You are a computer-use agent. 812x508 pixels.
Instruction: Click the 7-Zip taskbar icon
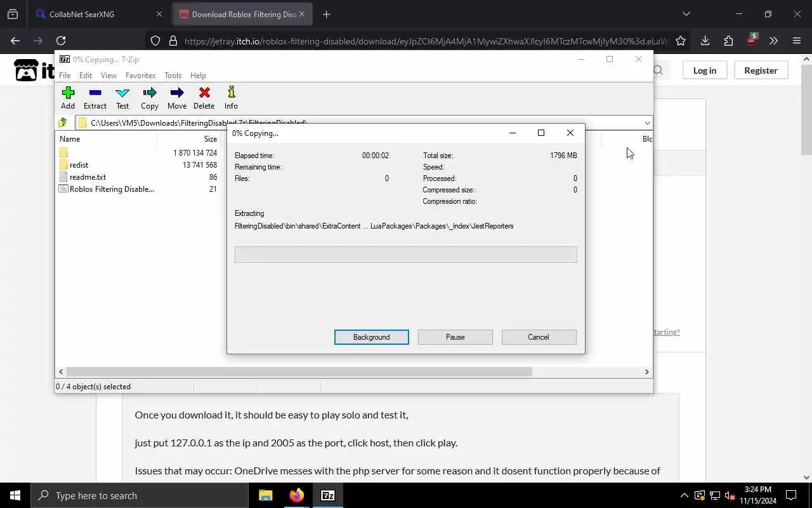tap(328, 495)
